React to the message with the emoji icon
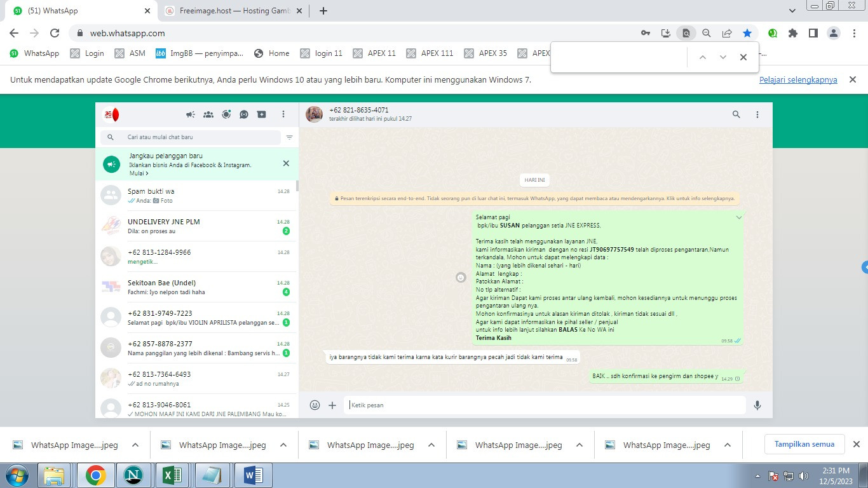868x488 pixels. pos(461,278)
